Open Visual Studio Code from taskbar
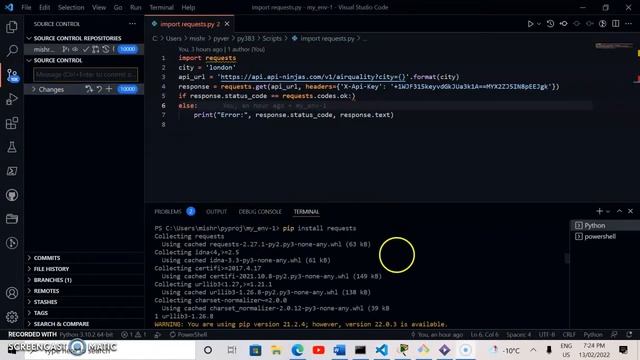This screenshot has height=360, width=640. coord(382,350)
